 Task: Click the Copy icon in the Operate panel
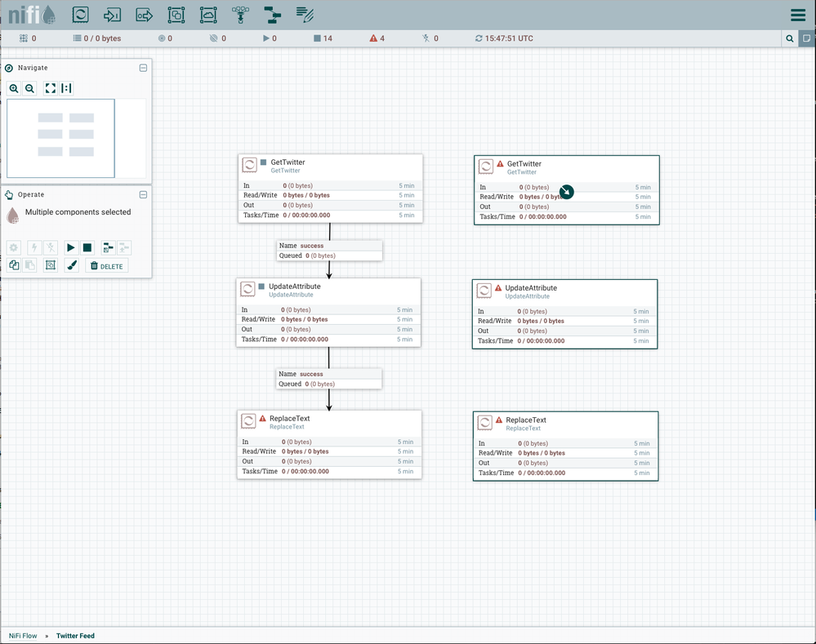tap(14, 265)
